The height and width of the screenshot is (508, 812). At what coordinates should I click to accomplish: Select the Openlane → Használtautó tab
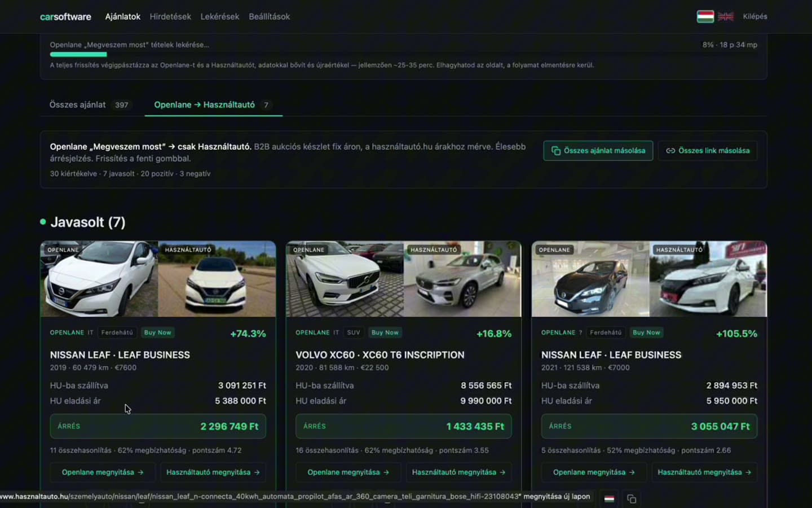[x=213, y=104]
